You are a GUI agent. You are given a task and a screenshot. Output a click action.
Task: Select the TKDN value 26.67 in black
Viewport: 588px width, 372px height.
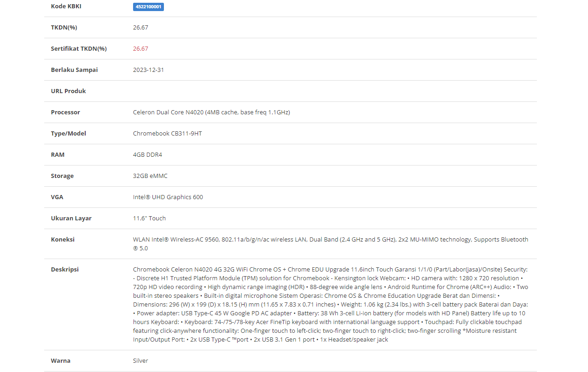click(140, 28)
